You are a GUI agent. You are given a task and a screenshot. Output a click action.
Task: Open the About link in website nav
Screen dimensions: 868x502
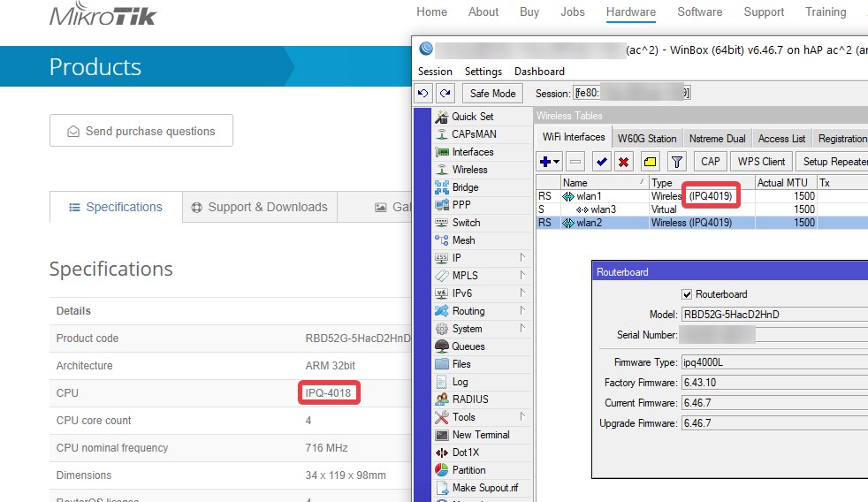point(483,12)
